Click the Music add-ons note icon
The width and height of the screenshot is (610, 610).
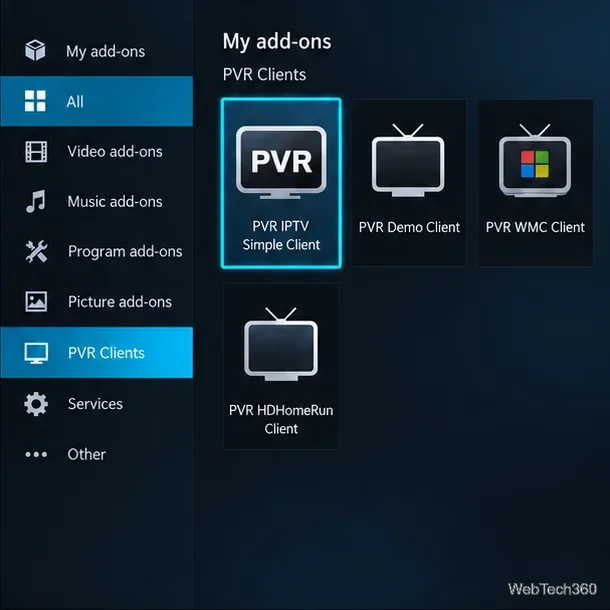click(x=36, y=201)
